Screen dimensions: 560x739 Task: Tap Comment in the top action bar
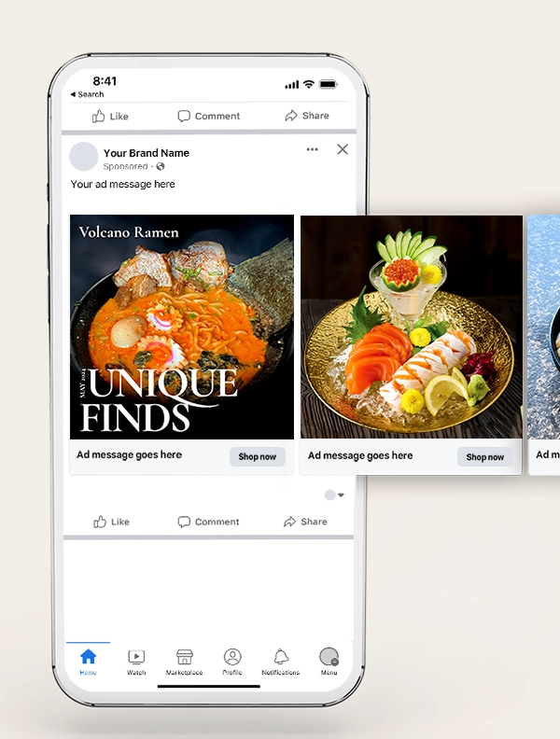coord(209,116)
